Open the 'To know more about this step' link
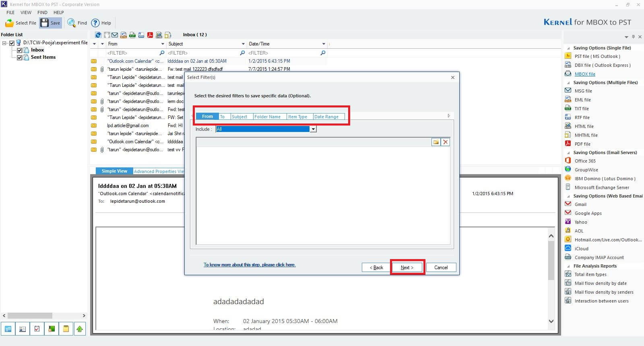The height and width of the screenshot is (346, 644). click(250, 265)
